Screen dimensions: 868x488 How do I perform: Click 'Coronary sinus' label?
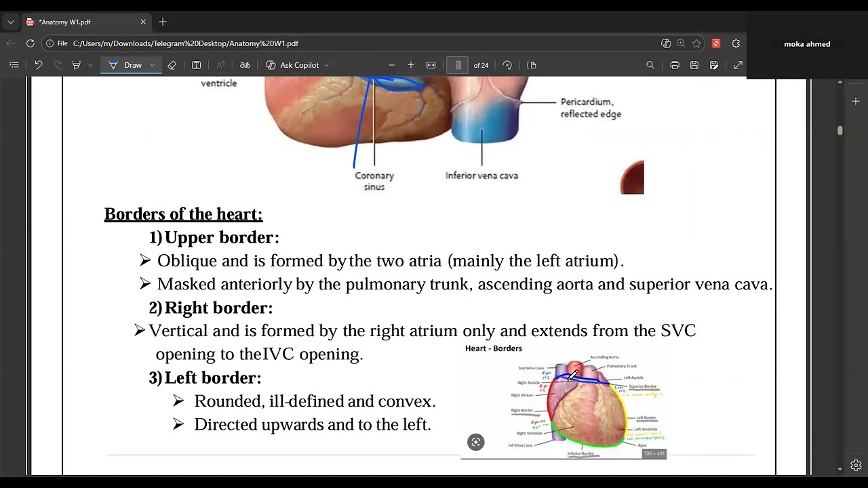click(374, 181)
